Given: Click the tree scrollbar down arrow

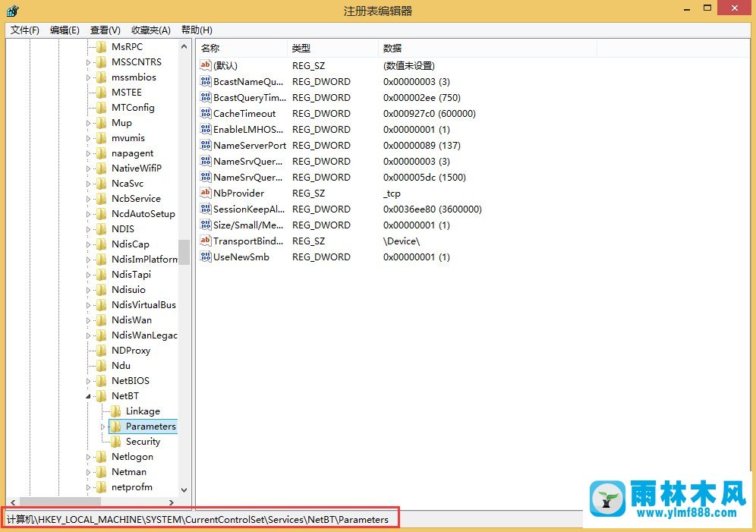Looking at the screenshot, I should pyautogui.click(x=184, y=490).
